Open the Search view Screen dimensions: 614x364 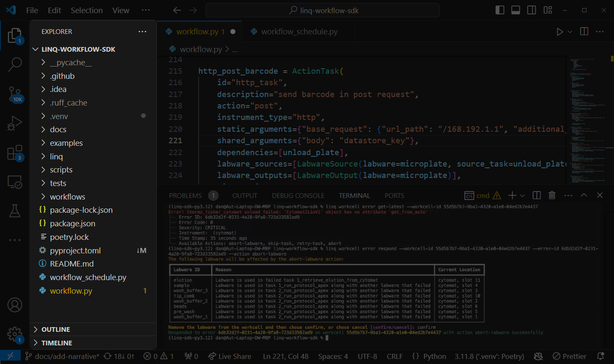(x=15, y=64)
